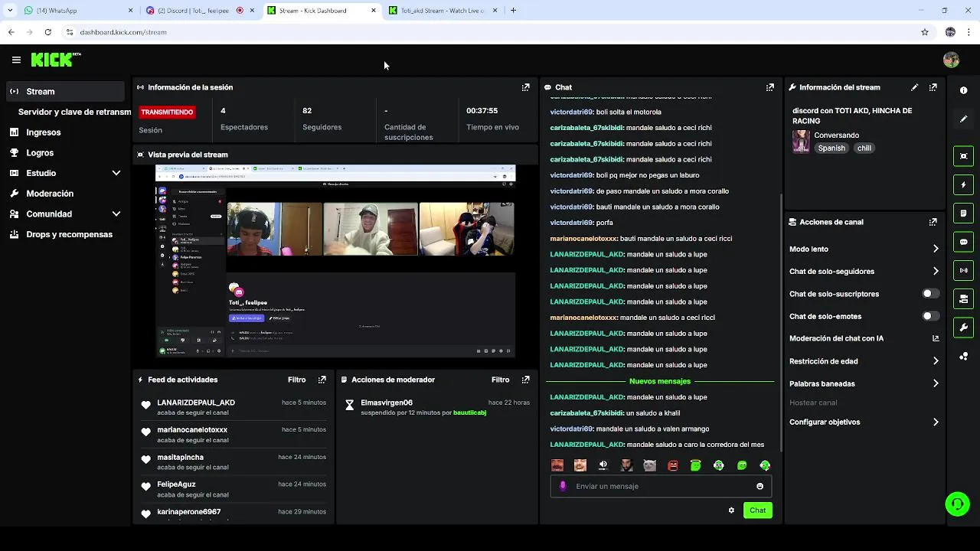The image size is (980, 551).
Task: Toggle the chat bubble widget in right sidebar
Action: pyautogui.click(x=963, y=242)
